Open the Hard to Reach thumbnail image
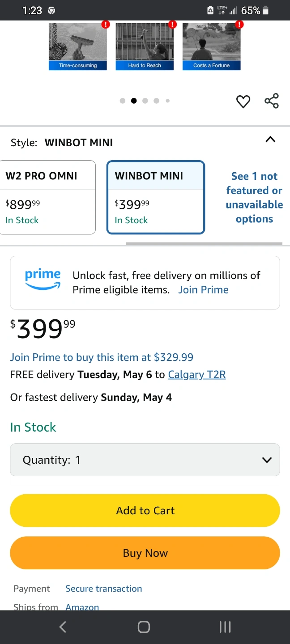Screen dimensions: 290x644 145,46
